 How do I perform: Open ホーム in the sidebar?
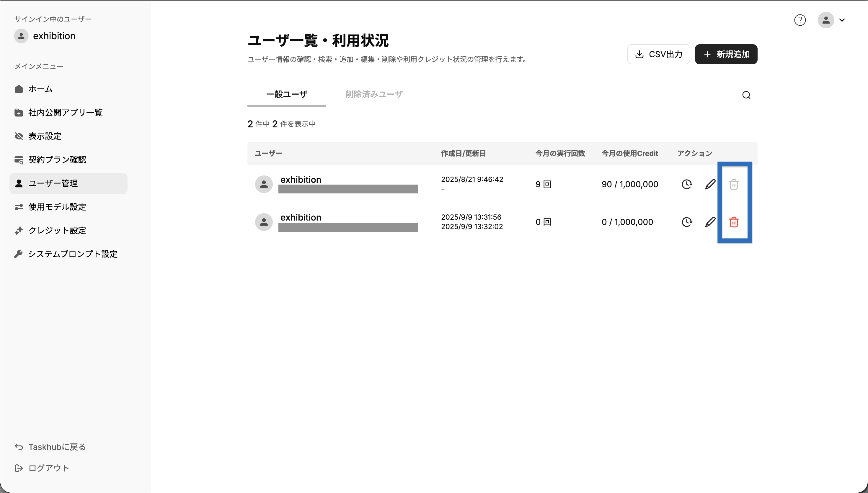point(40,89)
